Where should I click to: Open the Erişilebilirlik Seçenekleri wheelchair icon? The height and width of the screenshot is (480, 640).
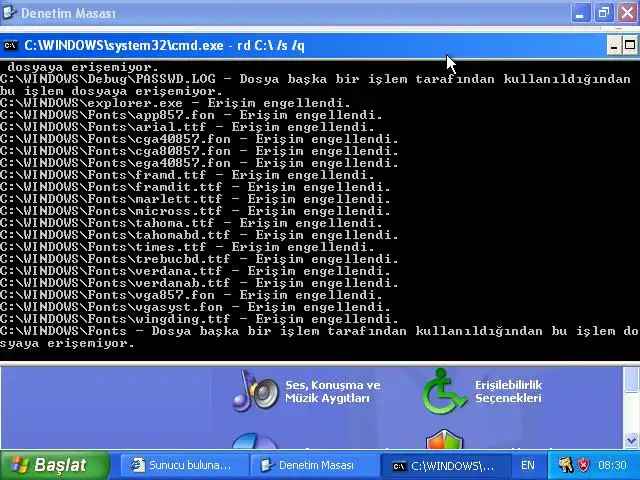tap(443, 391)
